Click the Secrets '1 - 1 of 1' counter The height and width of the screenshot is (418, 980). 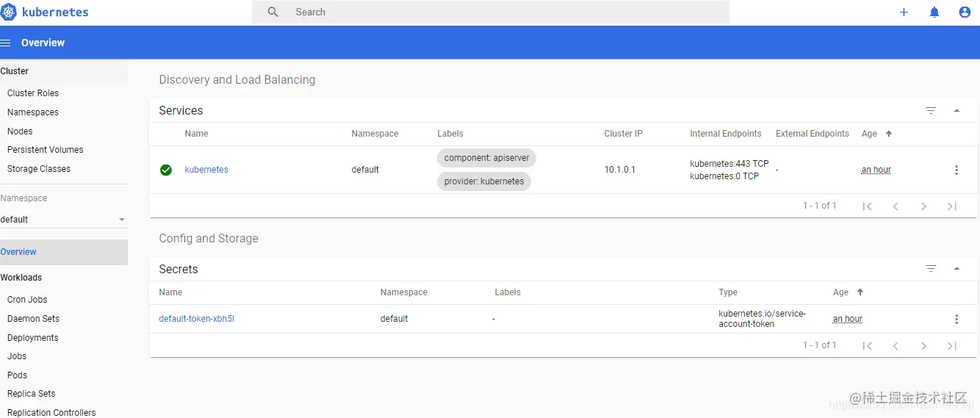click(820, 345)
